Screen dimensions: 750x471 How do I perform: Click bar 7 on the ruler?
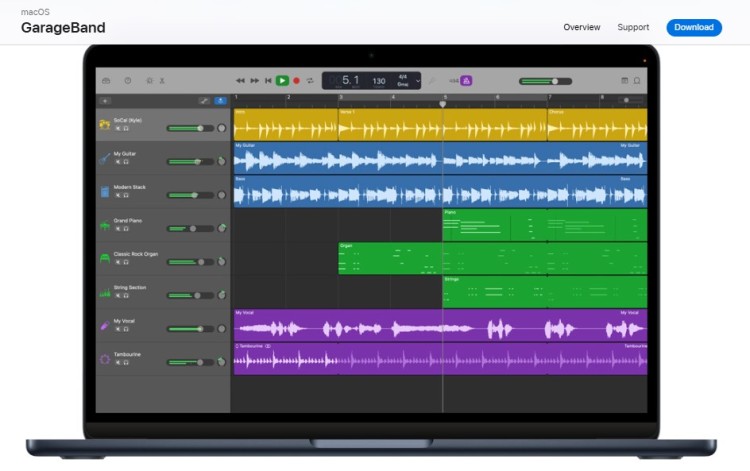pyautogui.click(x=550, y=98)
